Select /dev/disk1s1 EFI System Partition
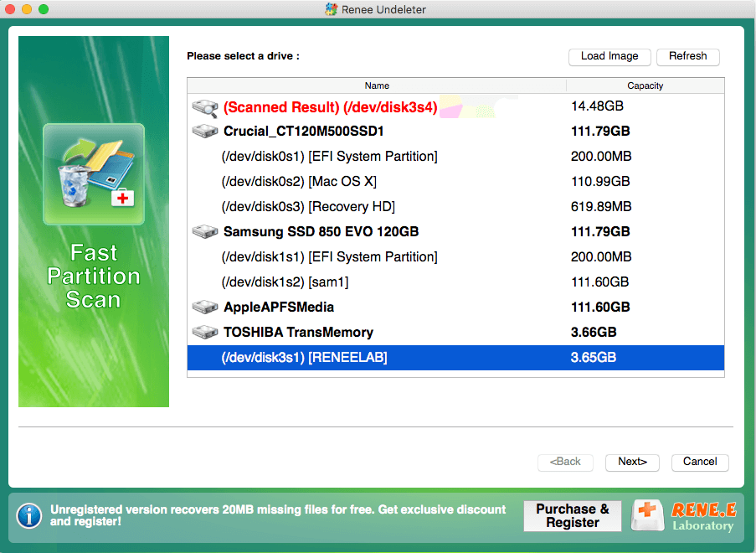 click(x=455, y=256)
